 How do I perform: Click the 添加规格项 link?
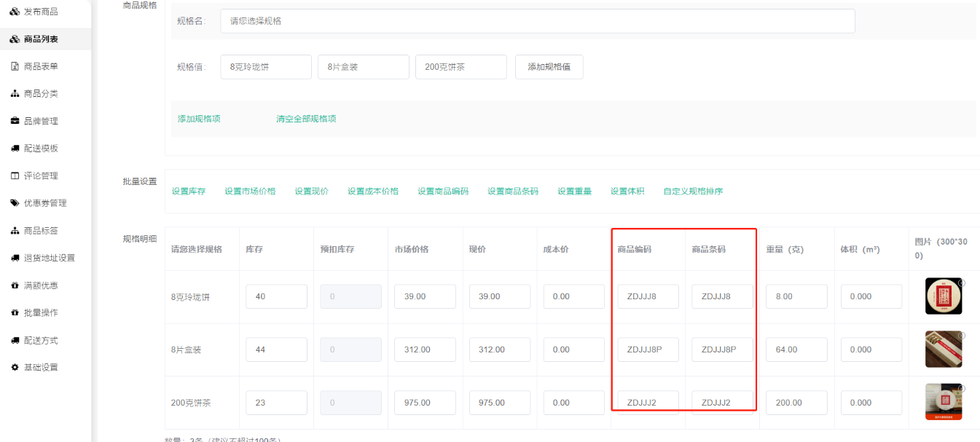(199, 119)
